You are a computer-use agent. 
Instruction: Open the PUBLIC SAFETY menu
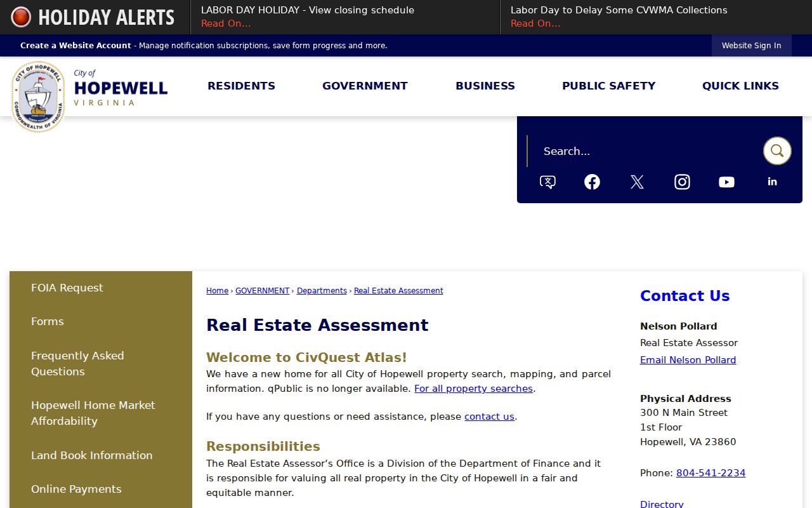(x=608, y=86)
